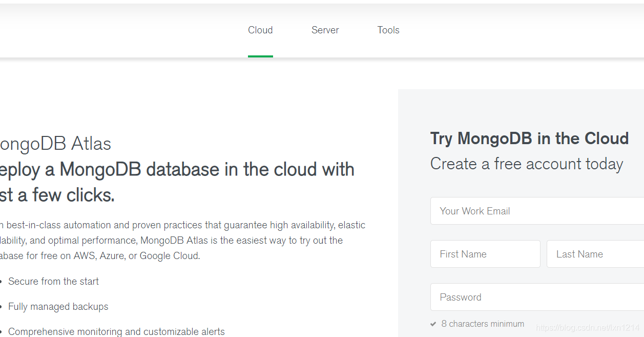Click the 'Try MongoDB in the Cloud' heading
Viewport: 644px width, 337px height.
(x=529, y=138)
